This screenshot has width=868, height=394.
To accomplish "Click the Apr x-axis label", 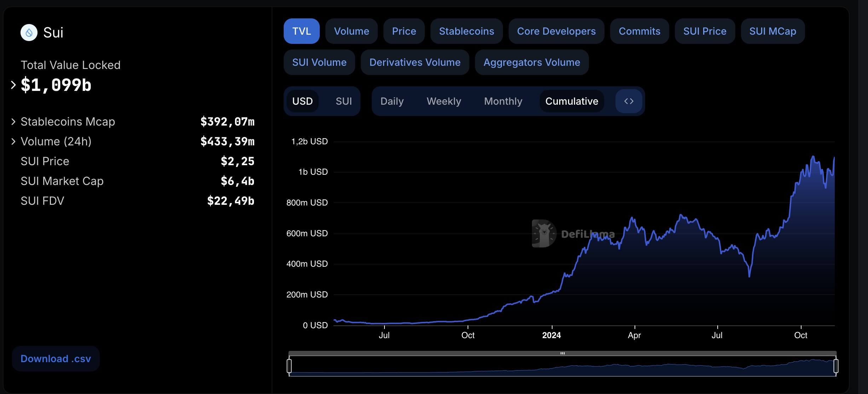I will (x=634, y=335).
